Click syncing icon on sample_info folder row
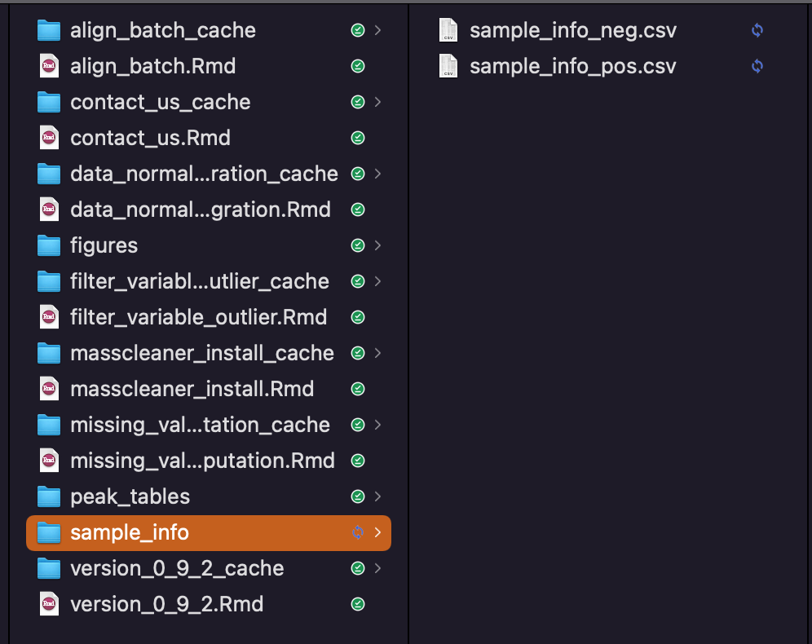Viewport: 812px width, 644px height. click(x=358, y=532)
